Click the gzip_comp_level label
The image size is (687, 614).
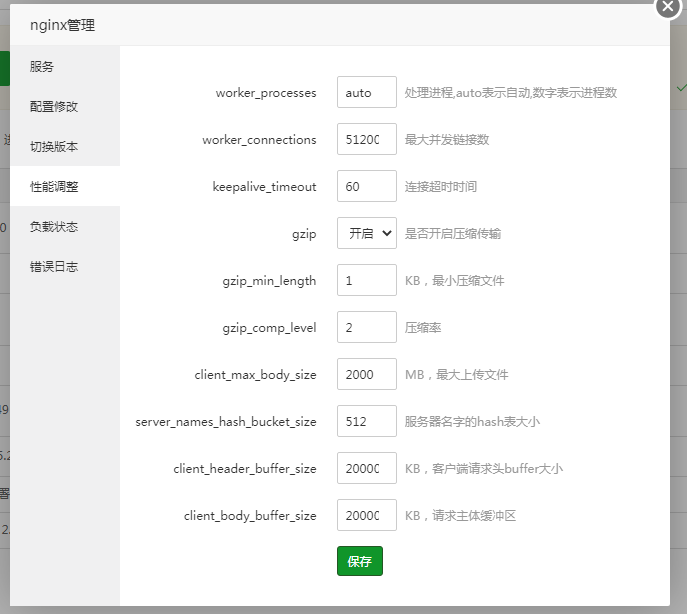tap(269, 328)
